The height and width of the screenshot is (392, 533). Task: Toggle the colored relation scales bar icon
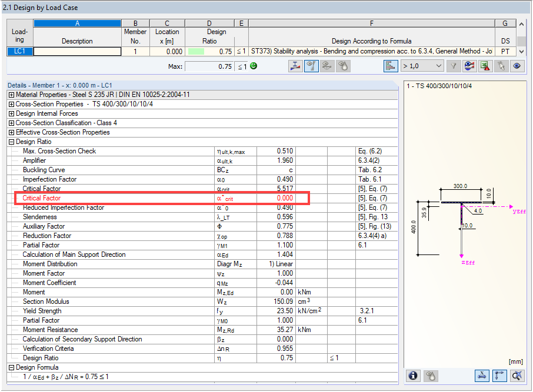click(391, 66)
